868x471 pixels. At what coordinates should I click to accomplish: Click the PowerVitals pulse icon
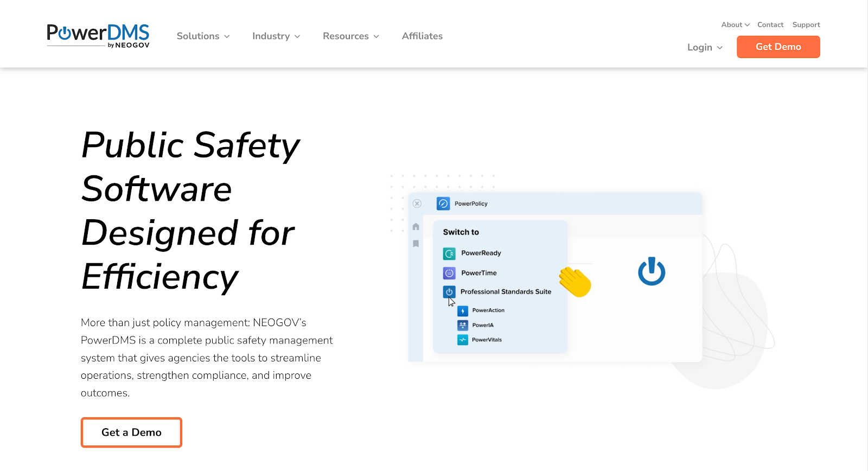(463, 340)
